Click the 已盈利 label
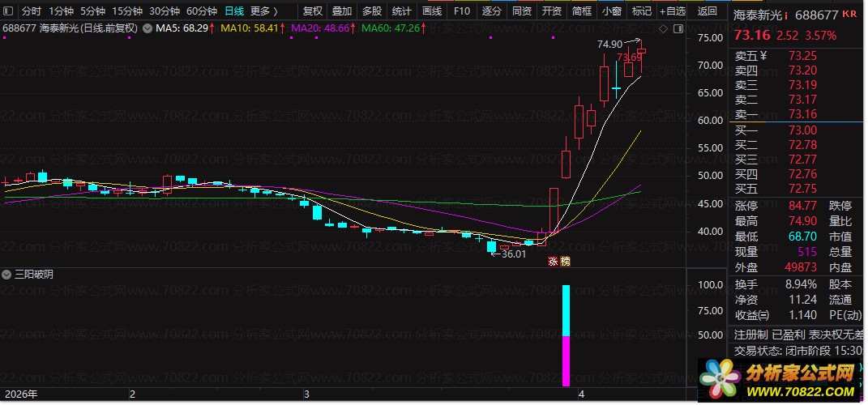The image size is (868, 405). click(789, 335)
